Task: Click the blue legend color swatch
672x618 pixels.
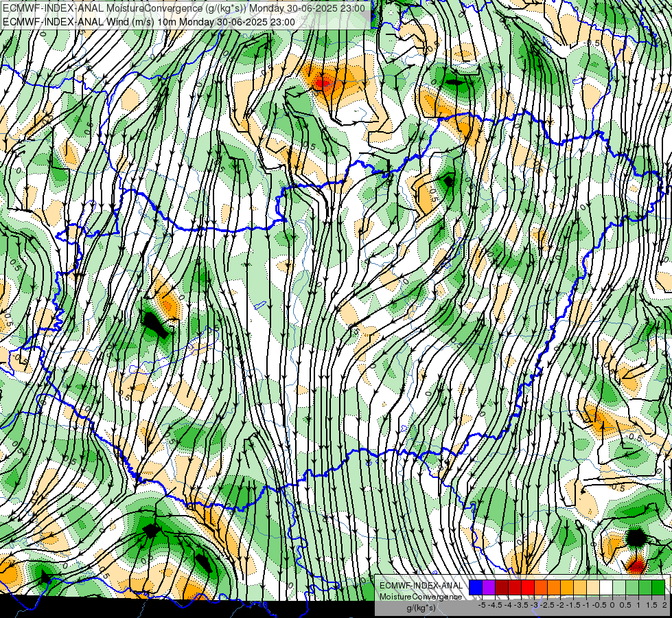Action: tap(476, 588)
